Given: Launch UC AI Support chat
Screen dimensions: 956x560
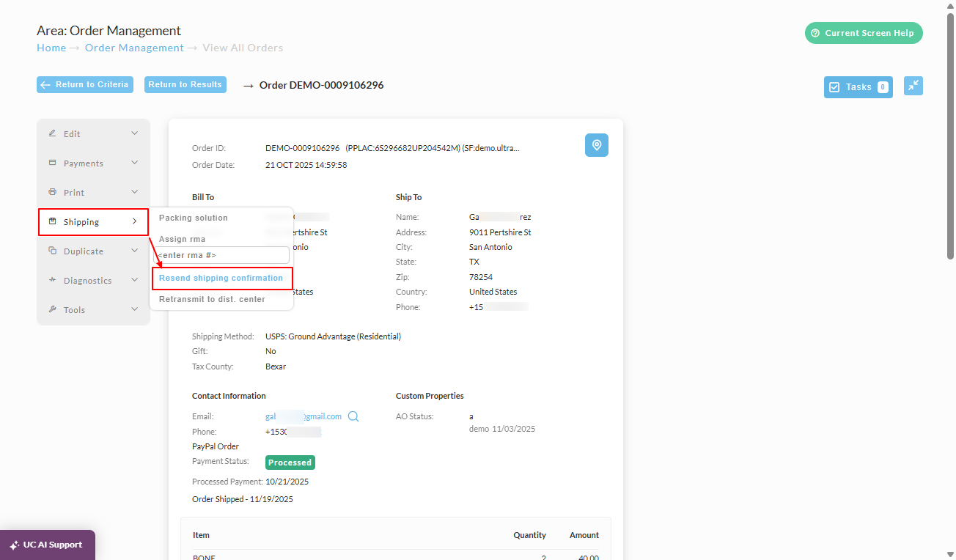Looking at the screenshot, I should pyautogui.click(x=48, y=545).
